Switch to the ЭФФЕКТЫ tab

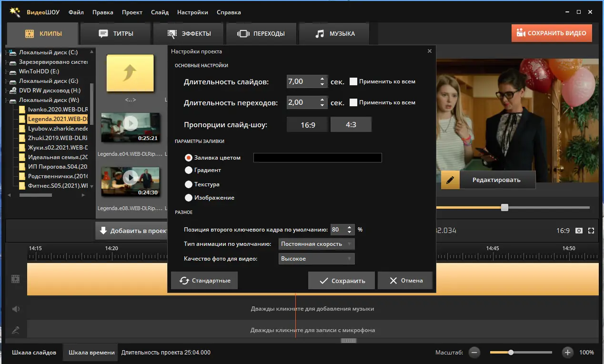(189, 34)
